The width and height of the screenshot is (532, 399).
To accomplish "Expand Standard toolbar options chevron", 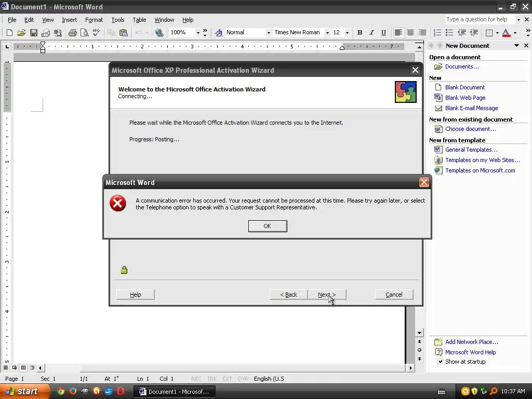I will (x=205, y=33).
